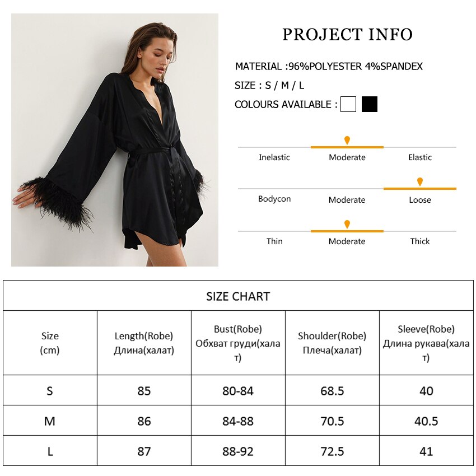476x476 pixels.
Task: Click the Thick label on the scale
Action: [x=420, y=241]
